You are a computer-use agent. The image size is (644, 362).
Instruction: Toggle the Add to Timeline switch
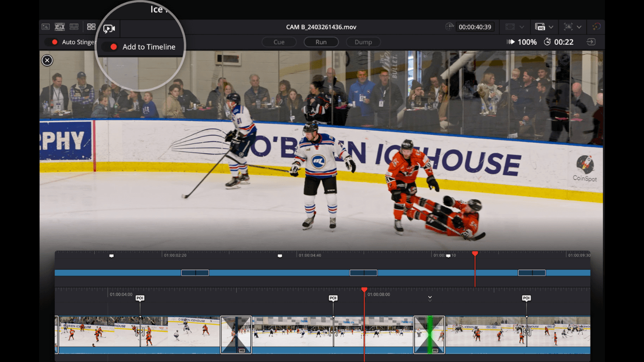pyautogui.click(x=109, y=47)
